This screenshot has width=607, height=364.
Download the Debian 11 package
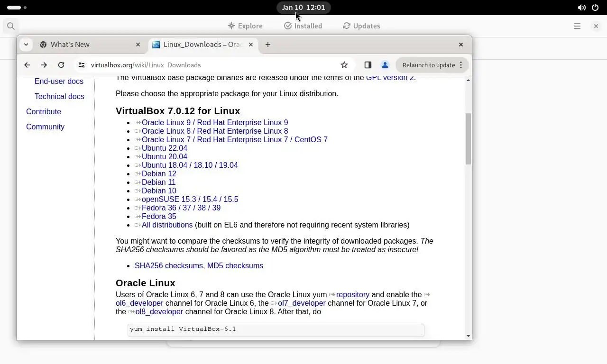coord(159,182)
